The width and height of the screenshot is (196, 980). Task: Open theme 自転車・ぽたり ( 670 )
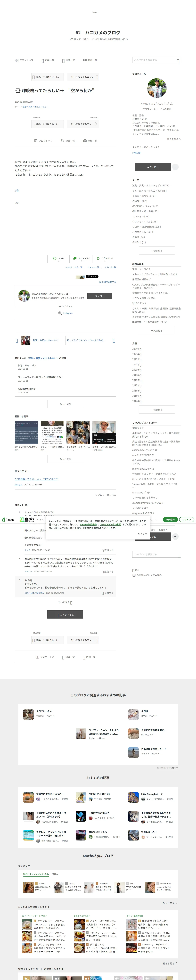tap(144, 196)
